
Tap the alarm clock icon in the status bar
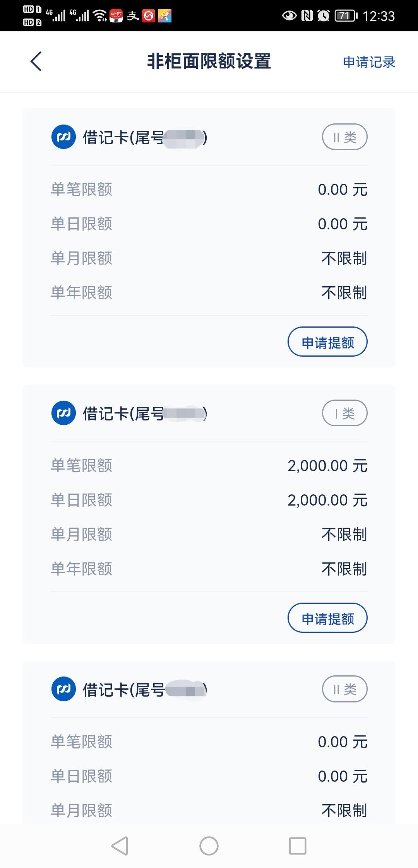[x=323, y=16]
